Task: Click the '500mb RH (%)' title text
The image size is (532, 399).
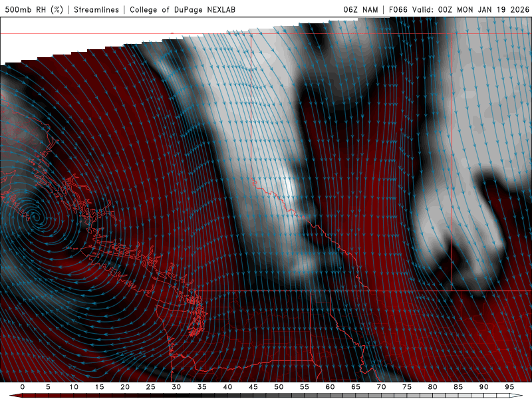Action: [x=34, y=9]
